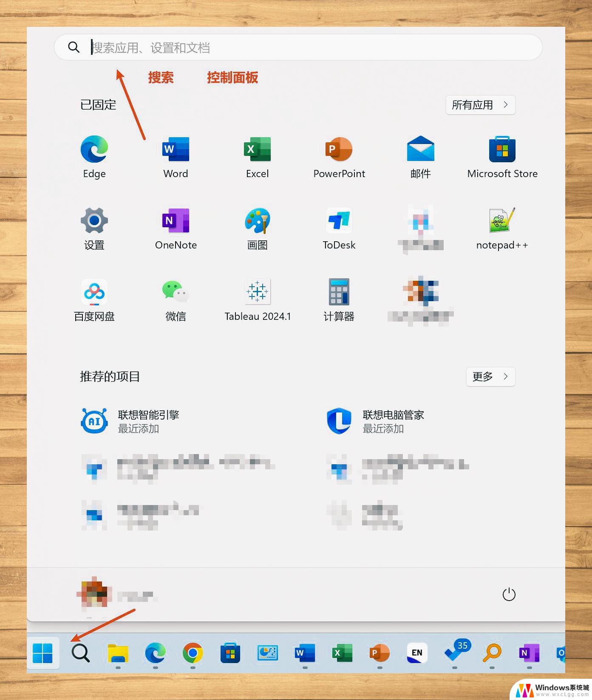Open 百度网盘 cloud drive app

point(94,299)
